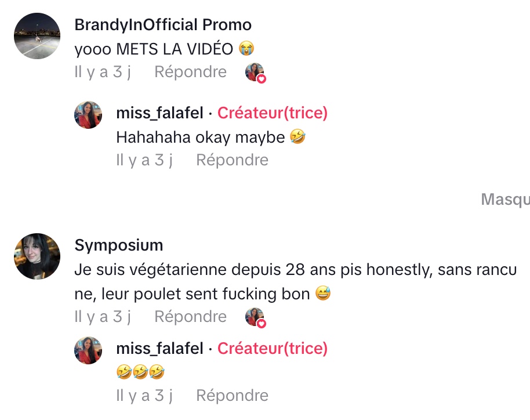The height and width of the screenshot is (420, 530).
Task: Click the laughing emoji after 'okay maybe'
Action: coord(297,137)
